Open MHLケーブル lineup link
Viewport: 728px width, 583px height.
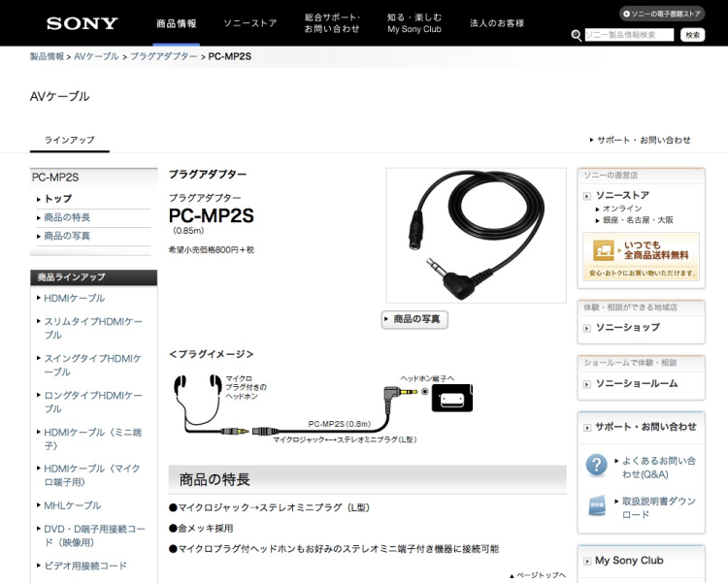[x=73, y=505]
